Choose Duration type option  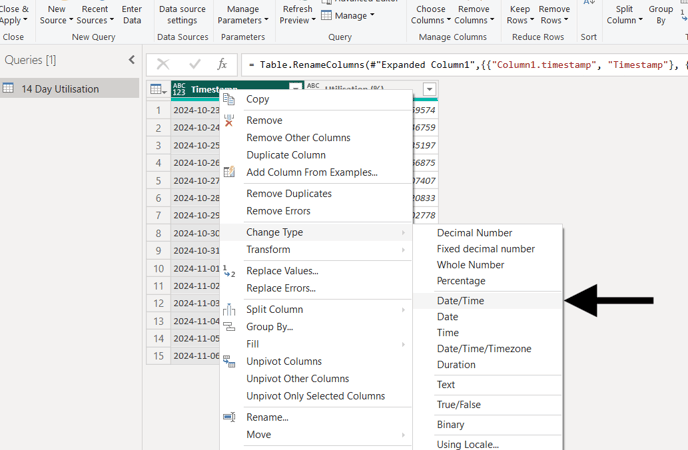[487, 364]
